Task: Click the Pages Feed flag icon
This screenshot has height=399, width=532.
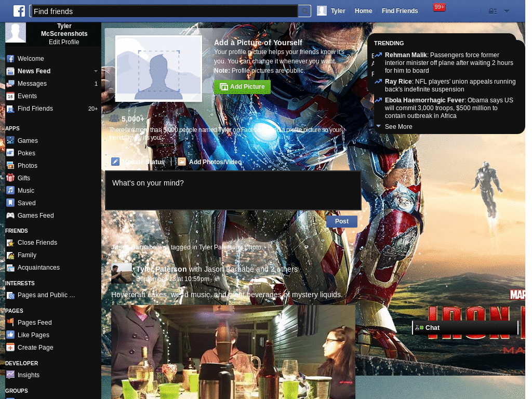Action: tap(10, 322)
